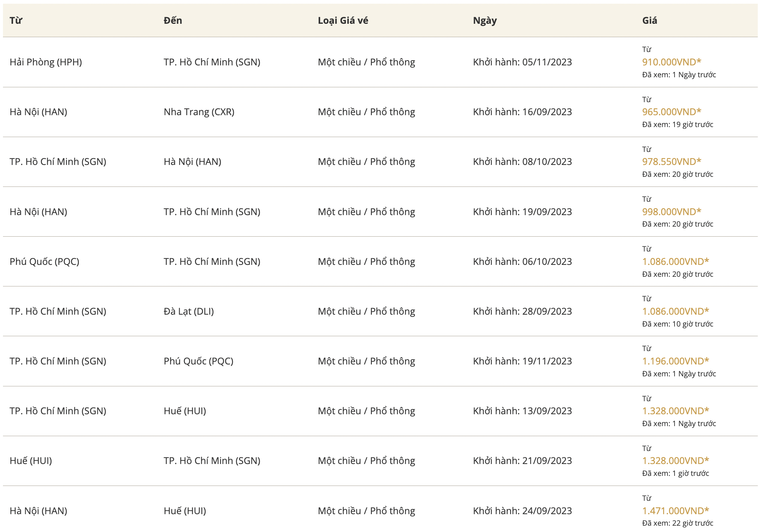Click the Nha Trang (CXR) destination
The height and width of the screenshot is (532, 763).
[199, 112]
